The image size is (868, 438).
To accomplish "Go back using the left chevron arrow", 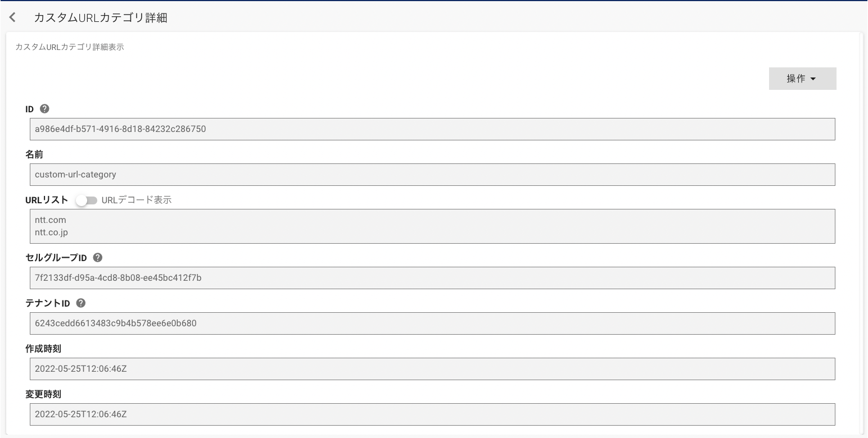I will pos(13,18).
